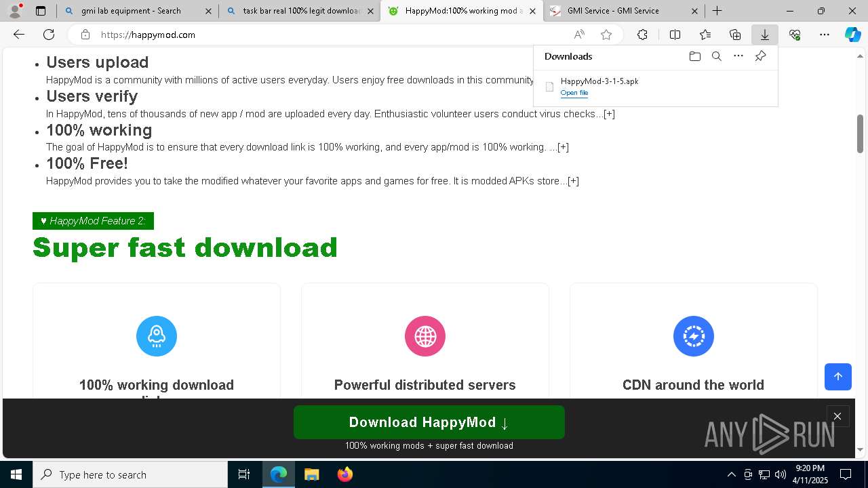Click the blue rocket icon
The width and height of the screenshot is (868, 488).
click(x=157, y=336)
